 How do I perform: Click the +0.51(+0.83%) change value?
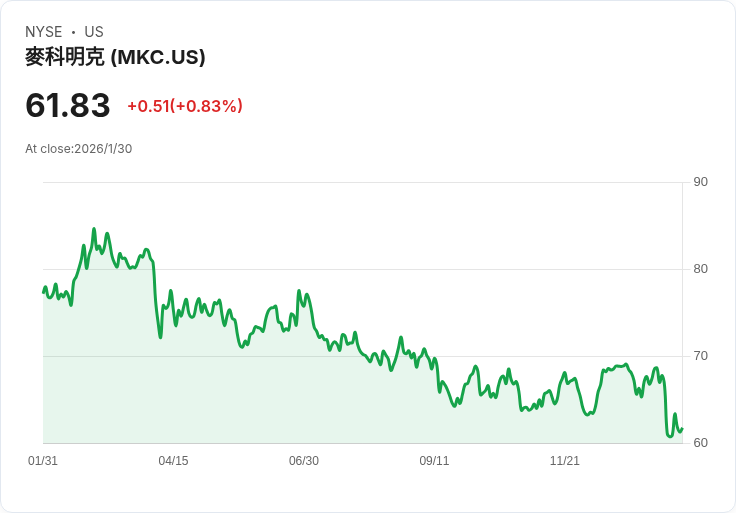(x=185, y=106)
